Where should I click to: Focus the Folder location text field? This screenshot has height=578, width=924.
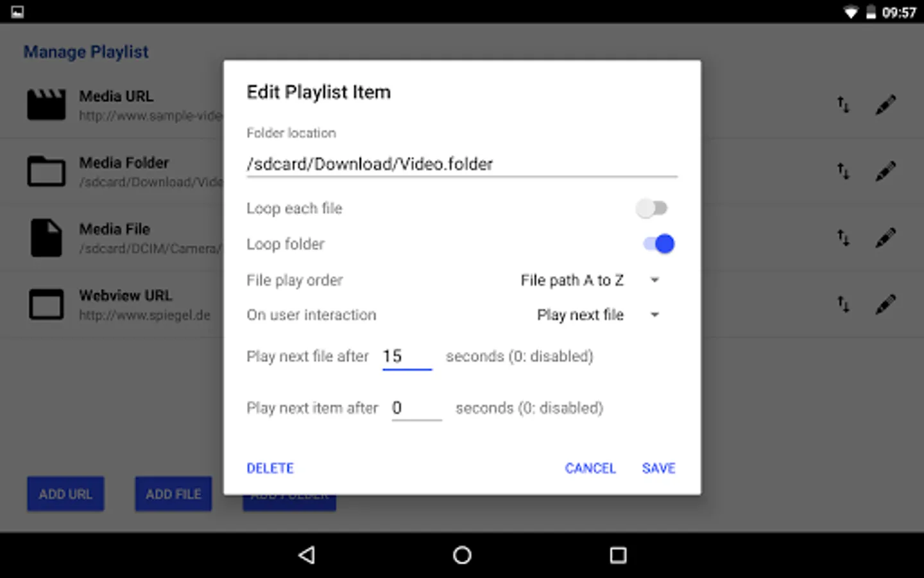[462, 164]
